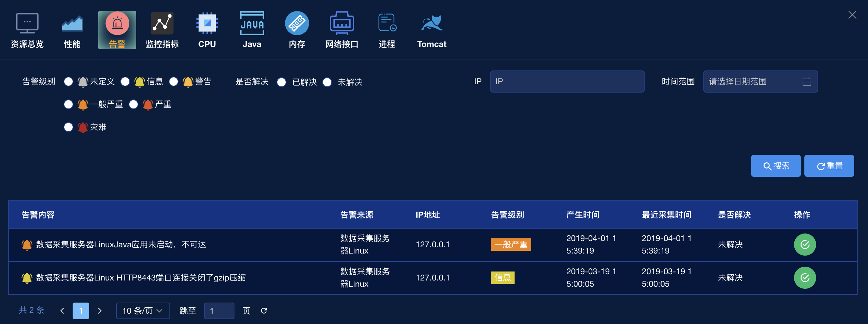This screenshot has width=868, height=324.
Task: Select the 一般严重 alert level radio
Action: (68, 104)
